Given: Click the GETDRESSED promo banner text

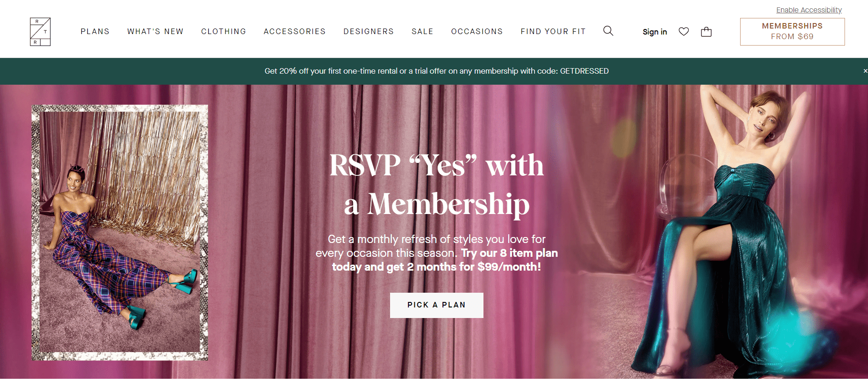Looking at the screenshot, I should coord(437,71).
